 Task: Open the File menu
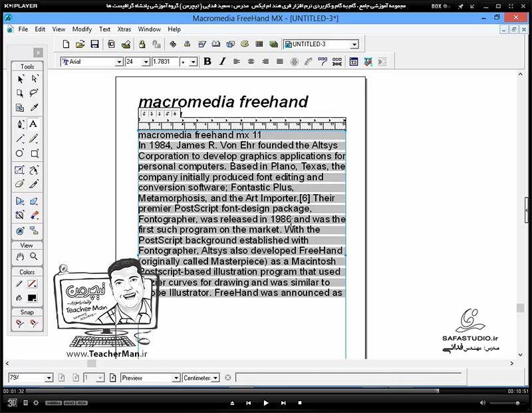23,29
